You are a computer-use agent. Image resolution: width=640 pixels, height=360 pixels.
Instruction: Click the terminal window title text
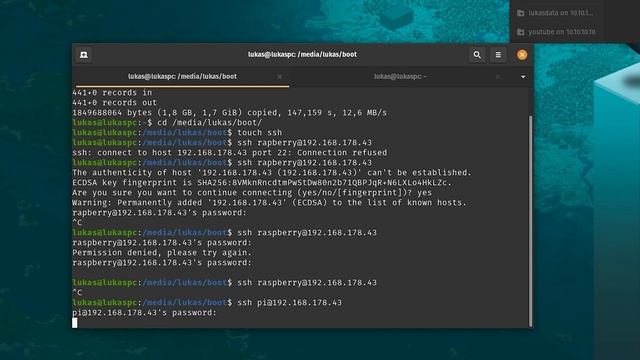pos(302,54)
